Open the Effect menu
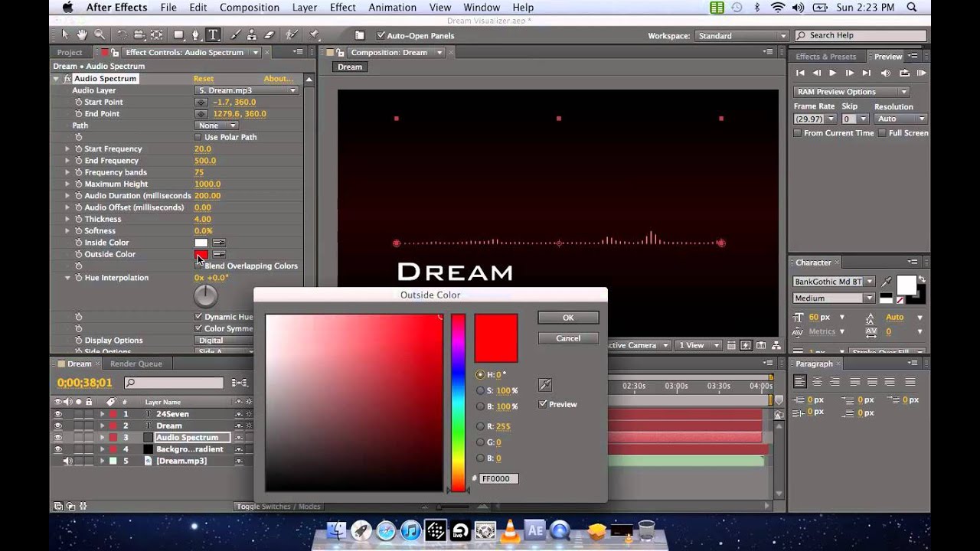The image size is (980, 551). 342,8
